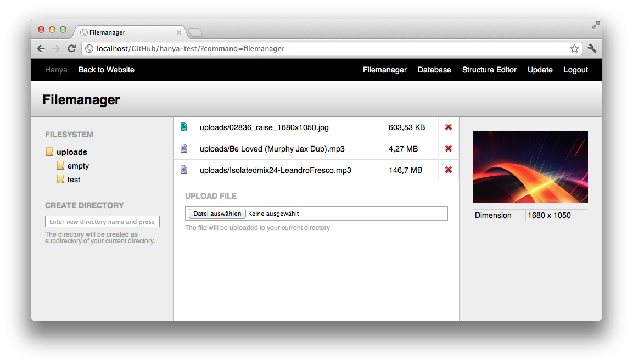Click Back to Website
This screenshot has width=633, height=364.
106,70
